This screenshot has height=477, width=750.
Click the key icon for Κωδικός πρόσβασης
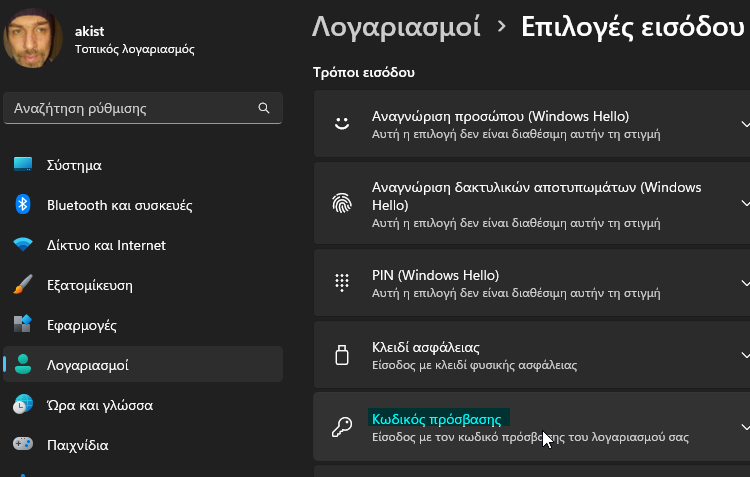[342, 427]
